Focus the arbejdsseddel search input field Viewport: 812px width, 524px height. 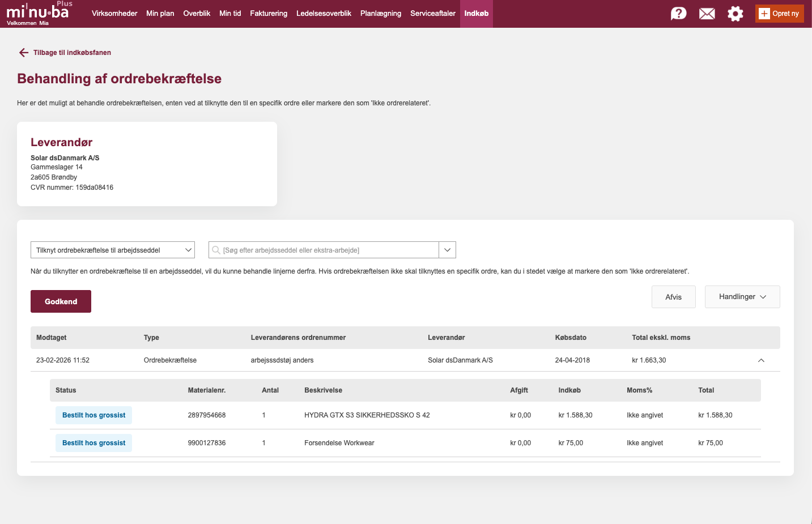click(329, 250)
